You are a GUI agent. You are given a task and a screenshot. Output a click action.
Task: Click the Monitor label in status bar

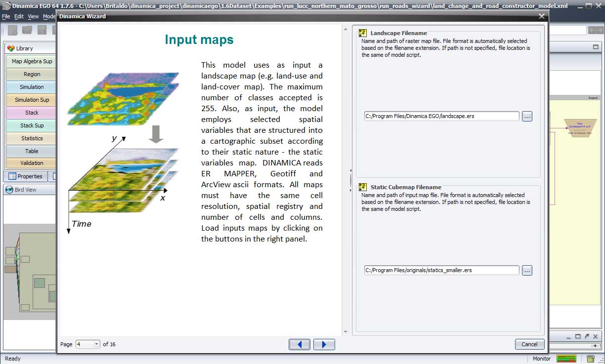(542, 359)
